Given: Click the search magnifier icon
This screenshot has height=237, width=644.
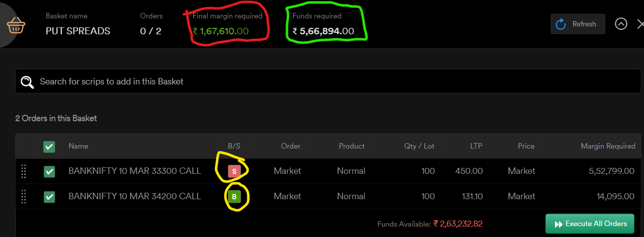Looking at the screenshot, I should (x=27, y=81).
